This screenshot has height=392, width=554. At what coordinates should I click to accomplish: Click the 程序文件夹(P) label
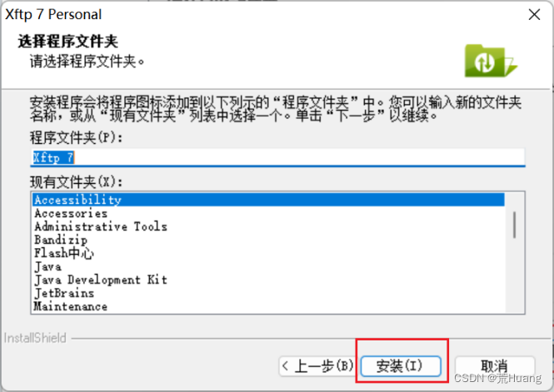[x=77, y=137]
